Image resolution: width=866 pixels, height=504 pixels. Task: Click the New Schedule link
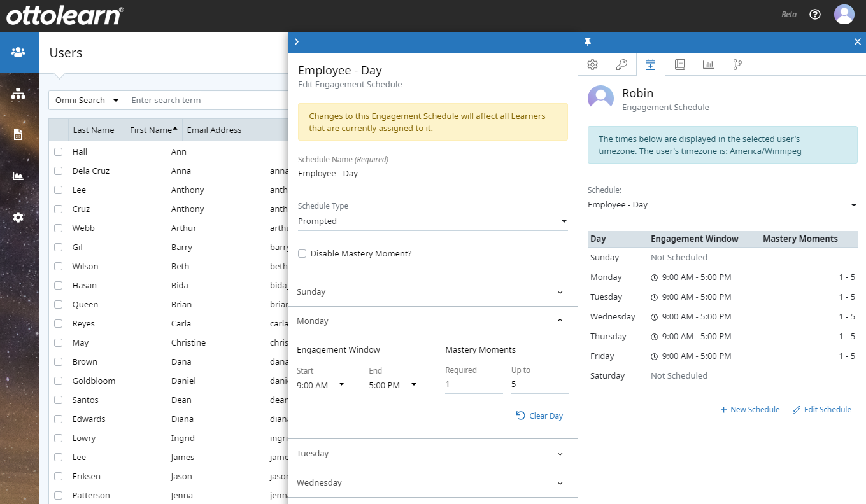click(750, 410)
